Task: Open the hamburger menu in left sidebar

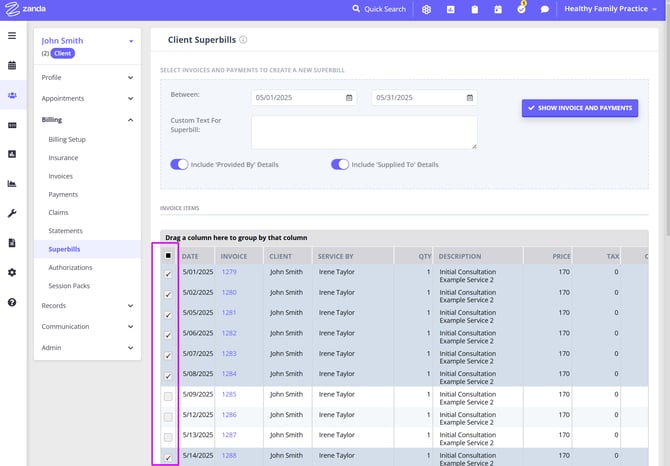Action: click(x=12, y=35)
